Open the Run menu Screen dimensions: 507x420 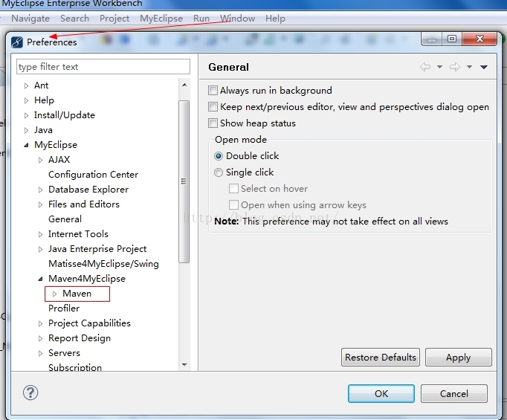point(201,19)
